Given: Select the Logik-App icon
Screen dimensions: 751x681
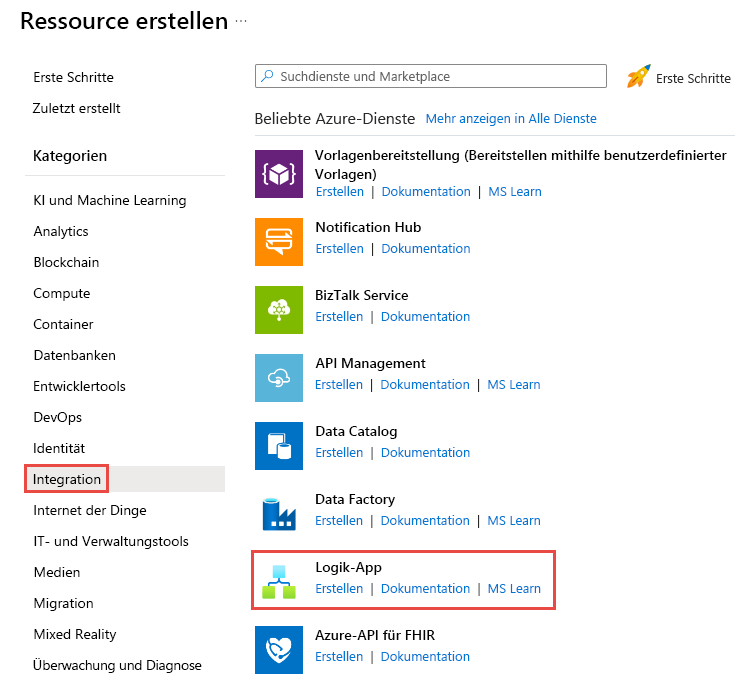Looking at the screenshot, I should [x=279, y=582].
